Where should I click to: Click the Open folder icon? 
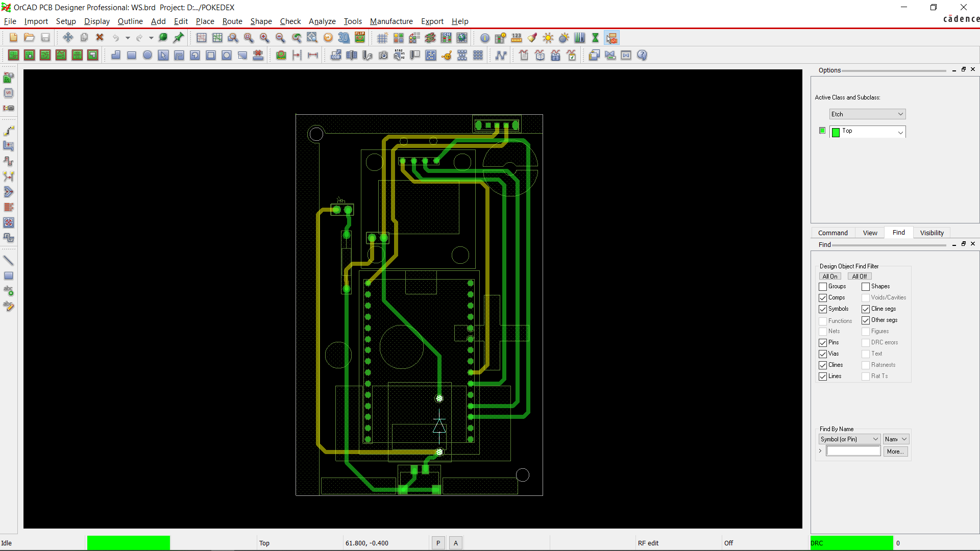coord(29,38)
